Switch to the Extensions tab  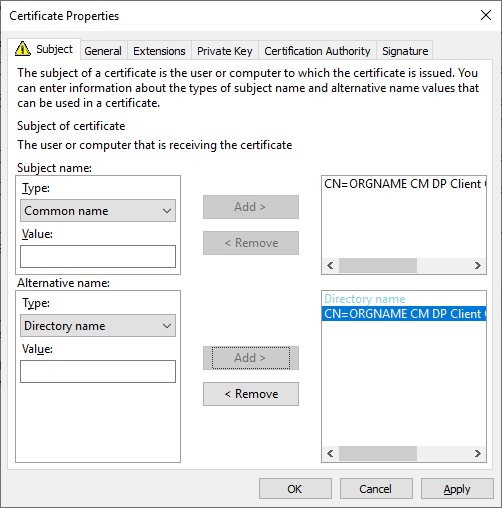[x=159, y=51]
